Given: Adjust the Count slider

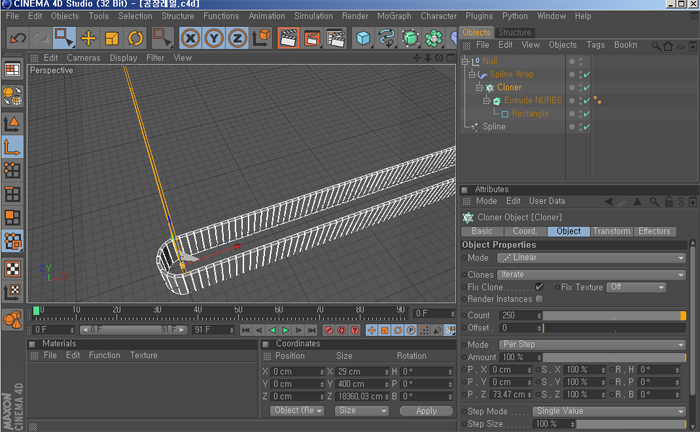Looking at the screenshot, I should [x=614, y=316].
